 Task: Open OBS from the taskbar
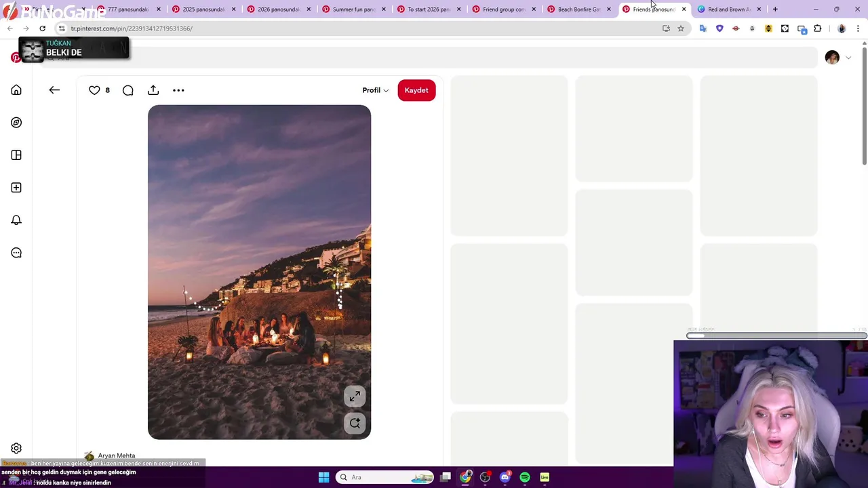[x=485, y=477]
